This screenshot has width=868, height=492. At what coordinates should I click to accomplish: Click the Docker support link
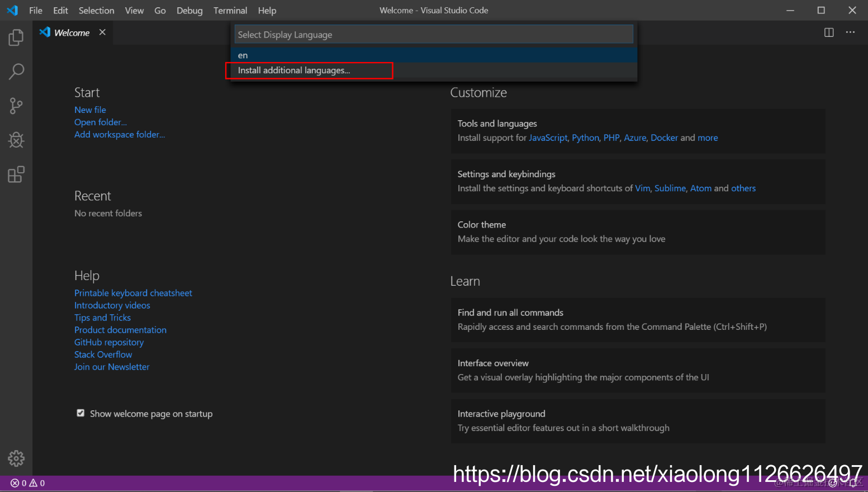664,138
